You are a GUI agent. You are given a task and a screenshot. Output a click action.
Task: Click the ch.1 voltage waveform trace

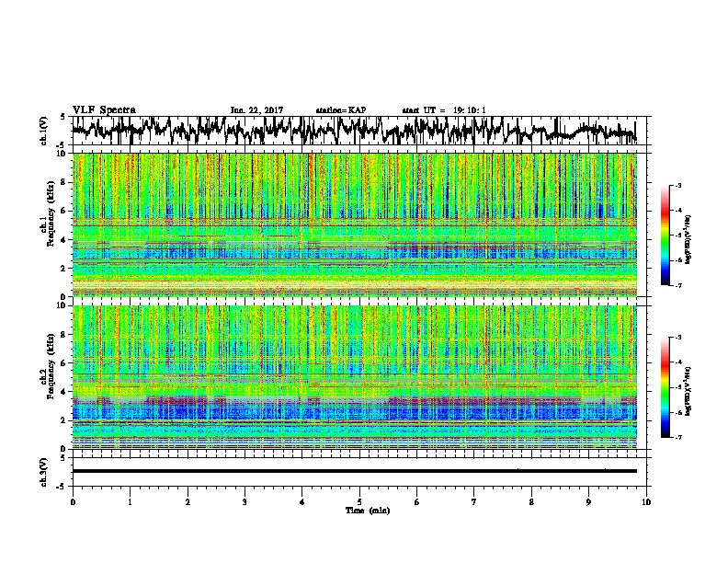[x=354, y=130]
